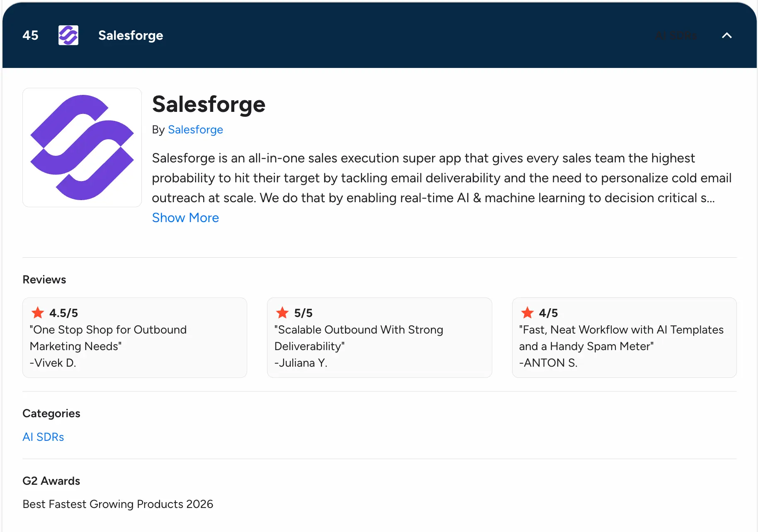Click the G2 Awards section heading
Viewport: 758px width, 532px height.
tap(51, 481)
